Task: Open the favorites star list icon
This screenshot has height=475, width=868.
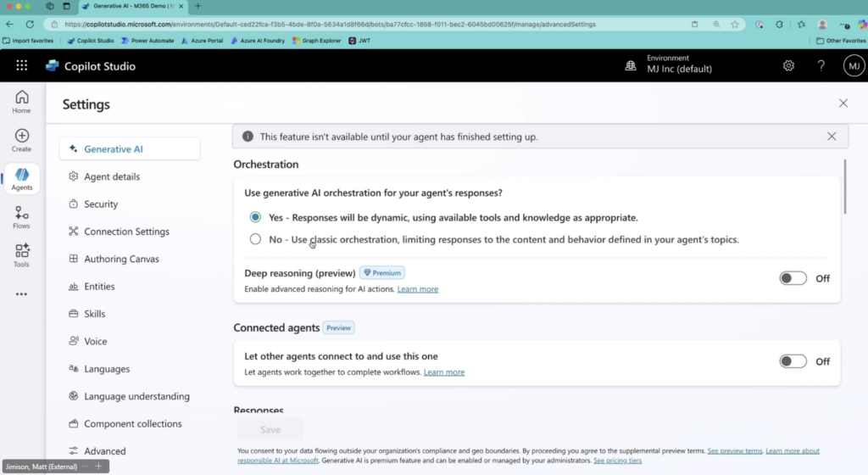Action: coord(801,25)
